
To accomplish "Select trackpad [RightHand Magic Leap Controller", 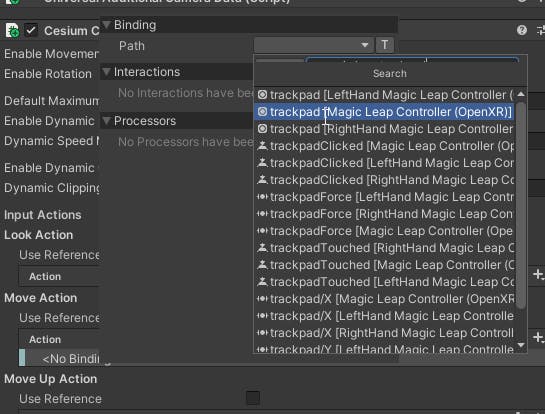I will pyautogui.click(x=384, y=129).
